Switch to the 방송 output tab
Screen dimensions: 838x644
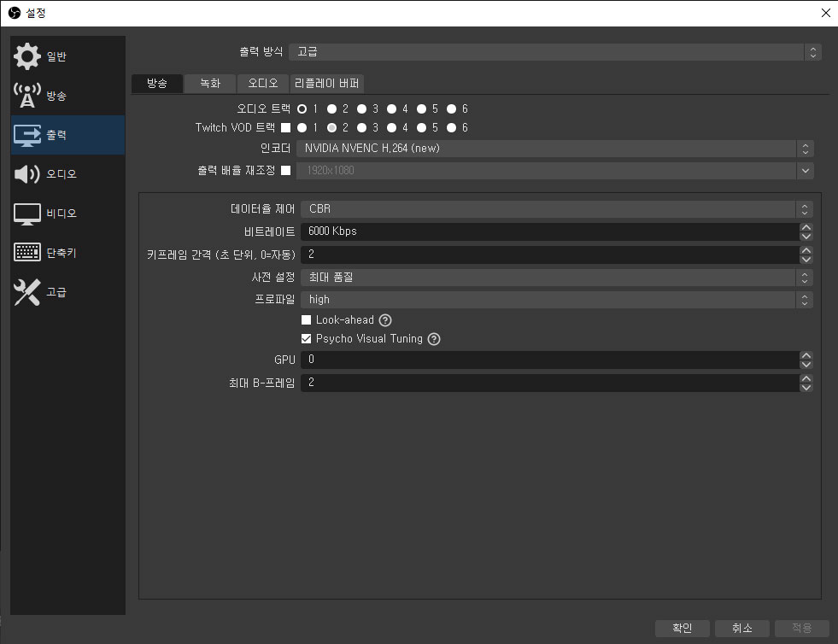pyautogui.click(x=157, y=84)
